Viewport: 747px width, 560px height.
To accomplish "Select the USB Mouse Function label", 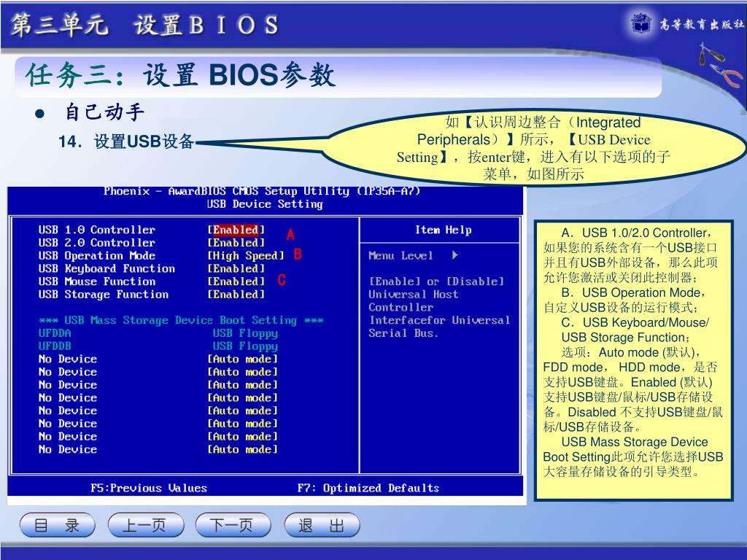I will click(x=97, y=281).
